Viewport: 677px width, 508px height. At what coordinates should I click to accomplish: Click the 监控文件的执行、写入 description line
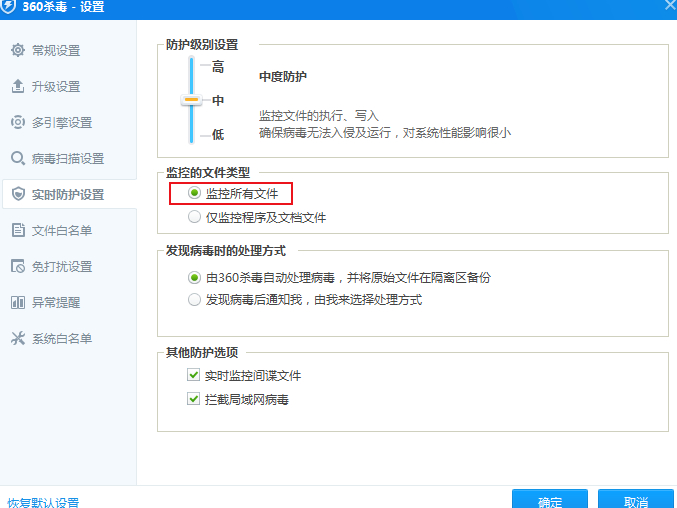click(x=319, y=116)
